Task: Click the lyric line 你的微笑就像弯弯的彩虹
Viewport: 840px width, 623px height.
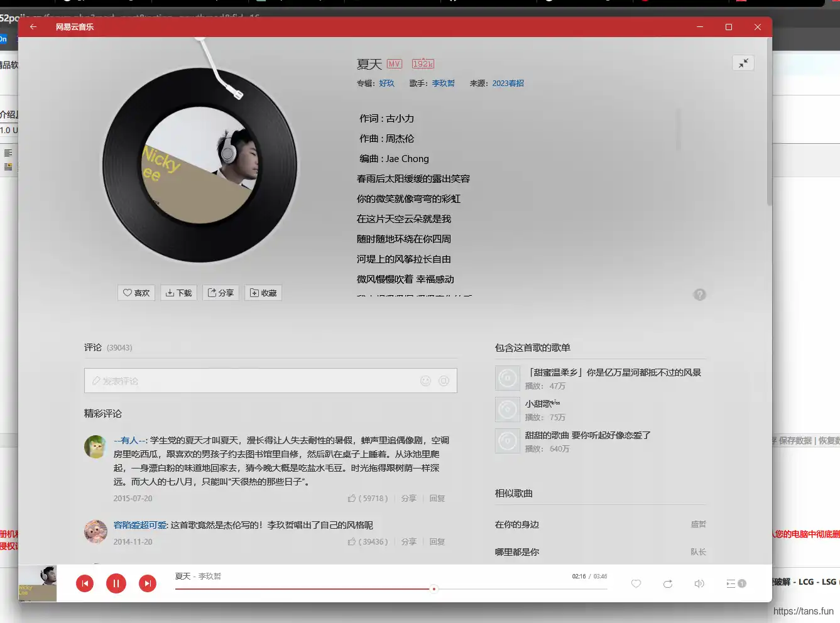Action: (408, 198)
